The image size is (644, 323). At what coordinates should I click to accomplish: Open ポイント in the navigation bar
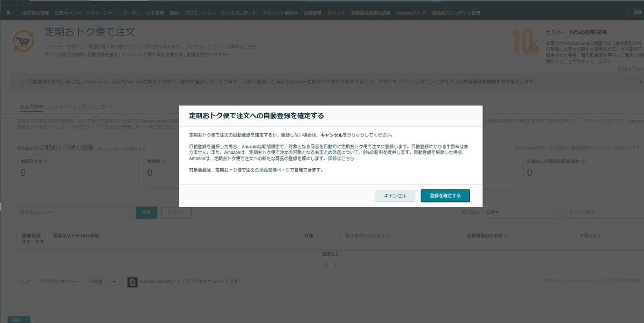pos(335,12)
